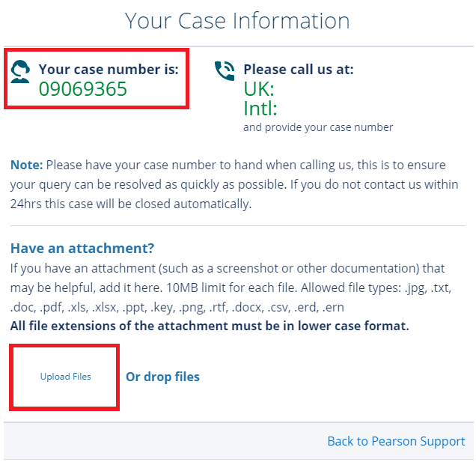Select the Intl: phone label
The height and width of the screenshot is (462, 476).
[x=260, y=109]
